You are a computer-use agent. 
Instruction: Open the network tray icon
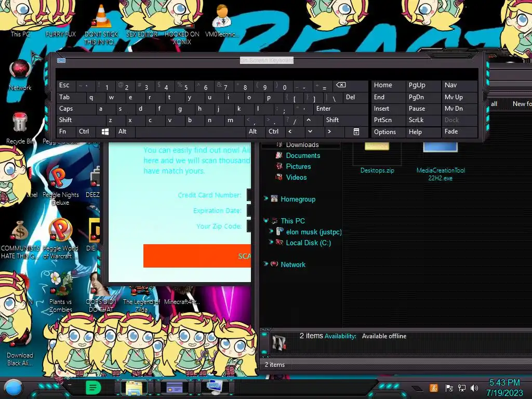coord(462,388)
